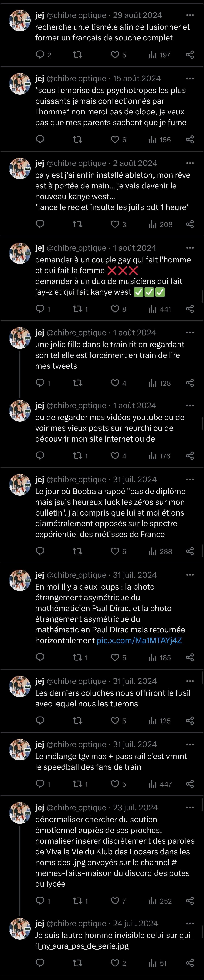Open the 23 juil. 2024 tweet date

135,807
